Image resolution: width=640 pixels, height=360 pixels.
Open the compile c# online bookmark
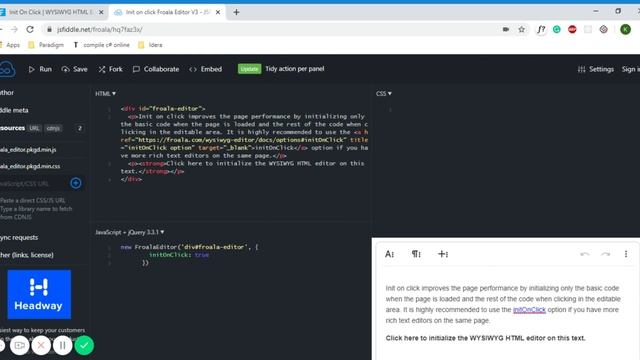(102, 45)
